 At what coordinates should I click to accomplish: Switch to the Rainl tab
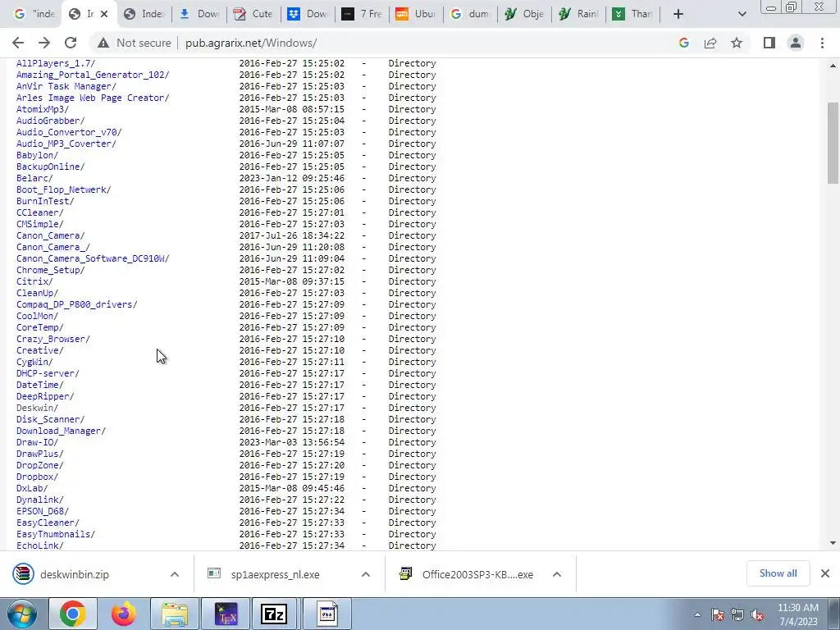point(579,14)
